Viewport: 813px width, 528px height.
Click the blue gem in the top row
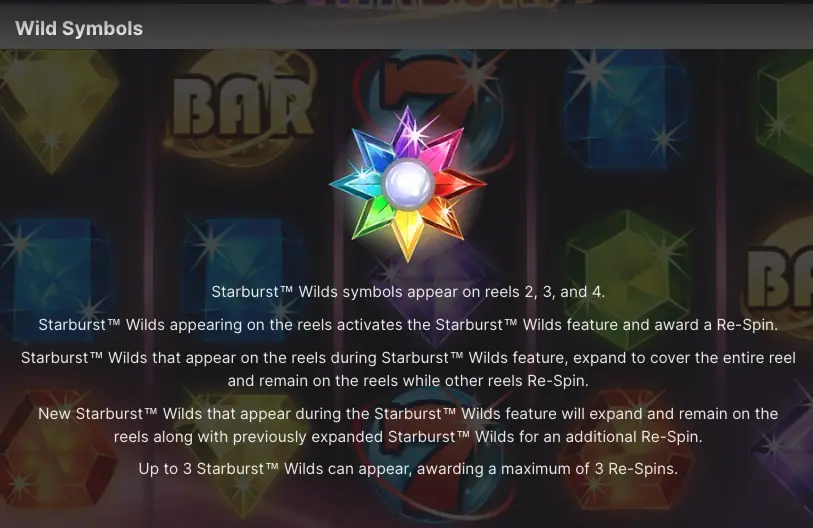point(625,109)
